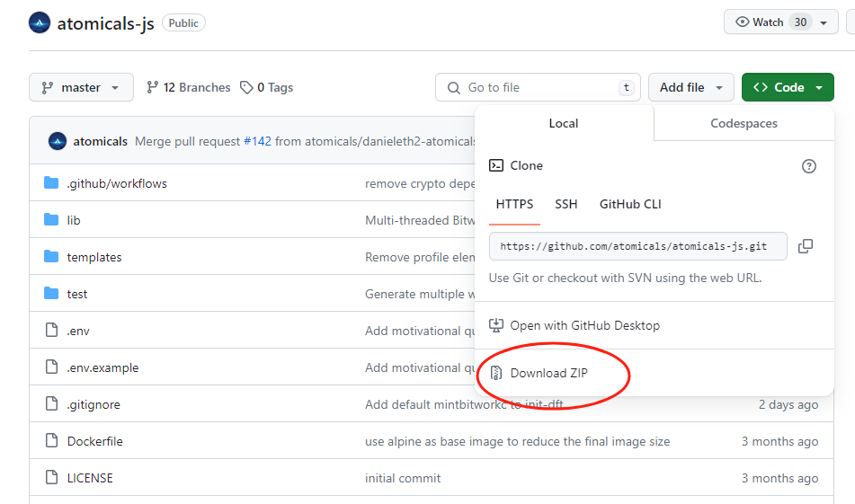The height and width of the screenshot is (504, 855).
Task: Click the tag icon next to 0 Tags
Action: click(x=246, y=87)
